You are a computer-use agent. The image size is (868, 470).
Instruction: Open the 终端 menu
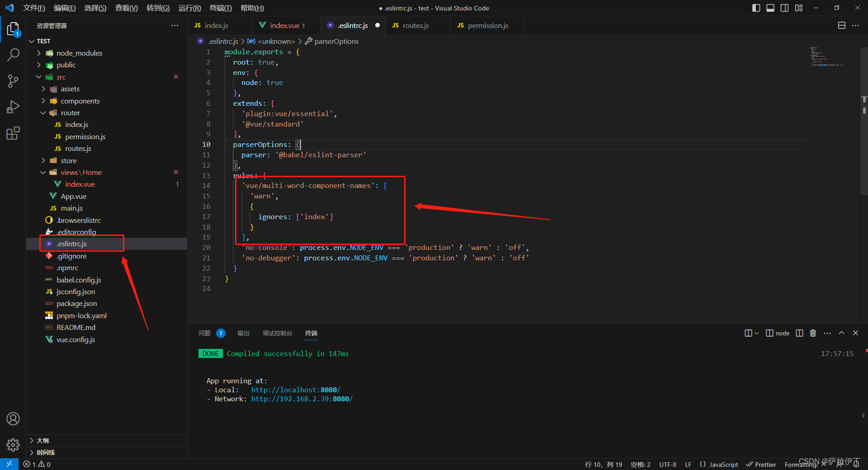click(x=221, y=8)
